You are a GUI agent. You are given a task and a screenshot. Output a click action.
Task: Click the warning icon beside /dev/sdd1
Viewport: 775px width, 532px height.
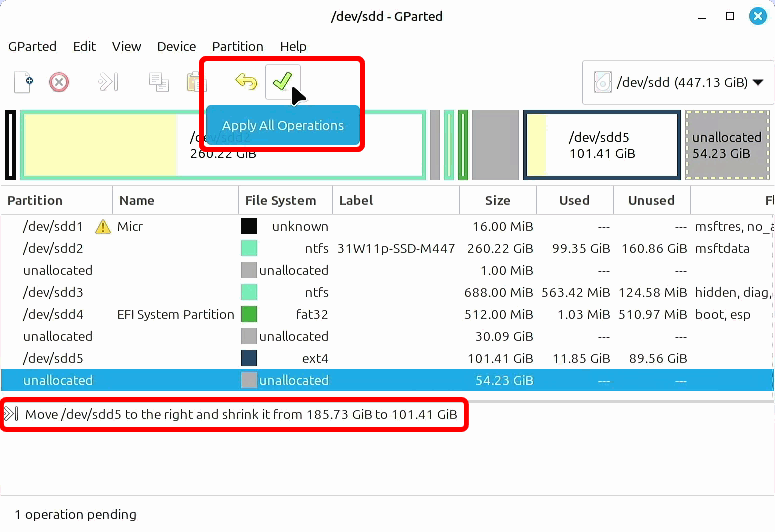(102, 227)
